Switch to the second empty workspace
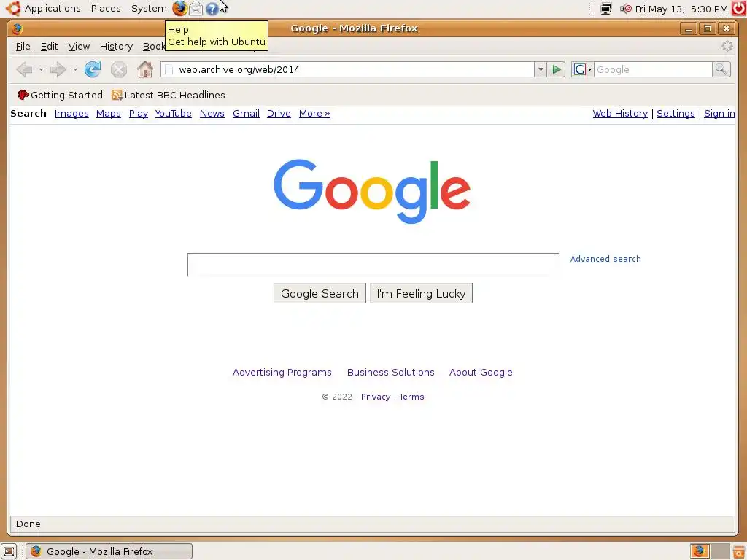The height and width of the screenshot is (560, 747). pyautogui.click(x=720, y=551)
